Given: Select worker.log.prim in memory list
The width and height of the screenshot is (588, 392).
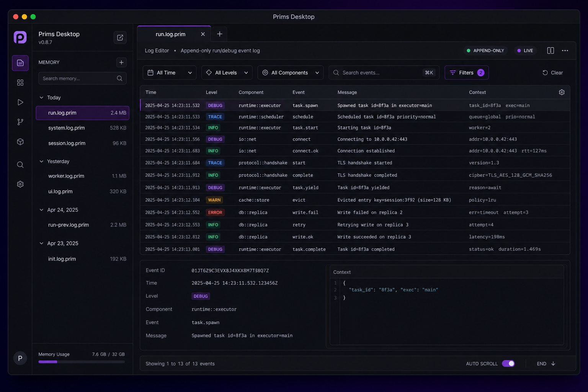Looking at the screenshot, I should point(83,176).
